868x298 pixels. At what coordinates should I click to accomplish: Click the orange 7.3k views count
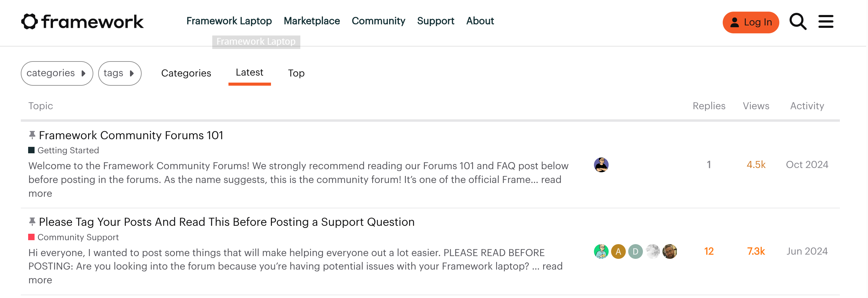point(756,251)
